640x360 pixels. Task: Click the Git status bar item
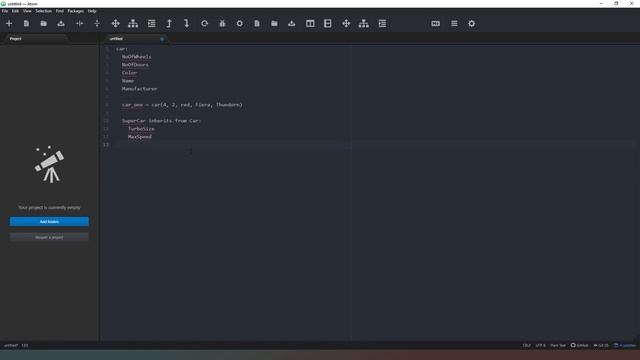pyautogui.click(x=601, y=345)
